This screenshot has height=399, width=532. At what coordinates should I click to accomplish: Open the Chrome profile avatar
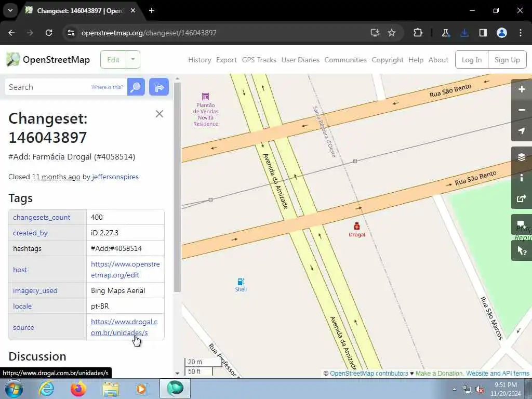pos(502,33)
